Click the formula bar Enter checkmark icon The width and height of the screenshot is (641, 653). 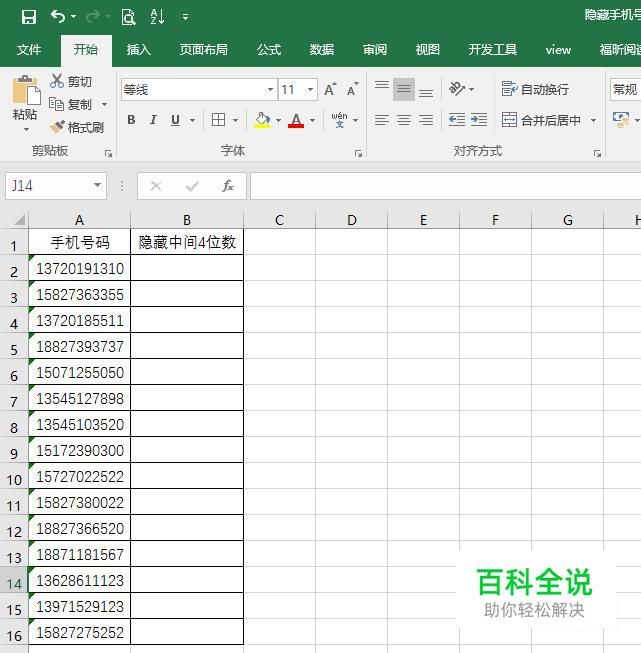[x=192, y=186]
